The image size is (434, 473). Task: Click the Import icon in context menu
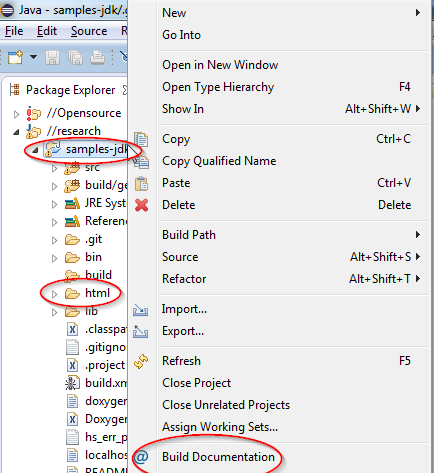141,310
